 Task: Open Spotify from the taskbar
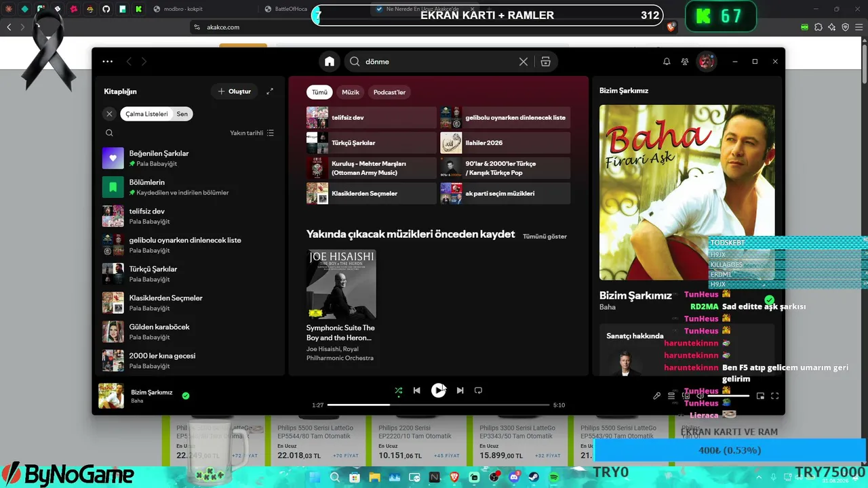coord(554,478)
